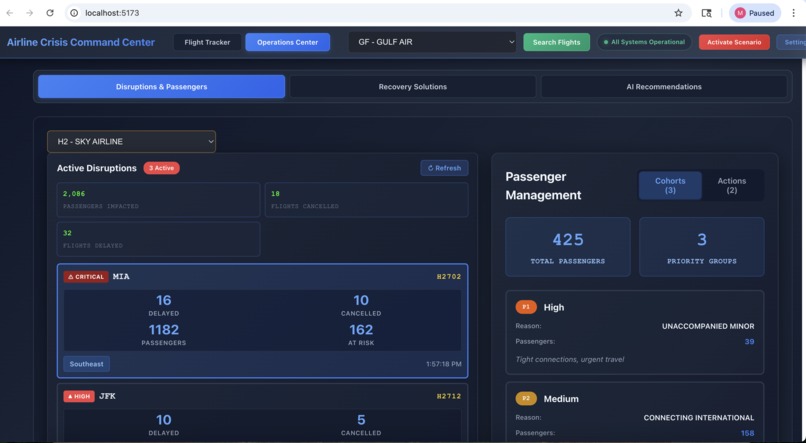
Task: Click the Tight connections, urgent travel note
Action: pos(570,359)
